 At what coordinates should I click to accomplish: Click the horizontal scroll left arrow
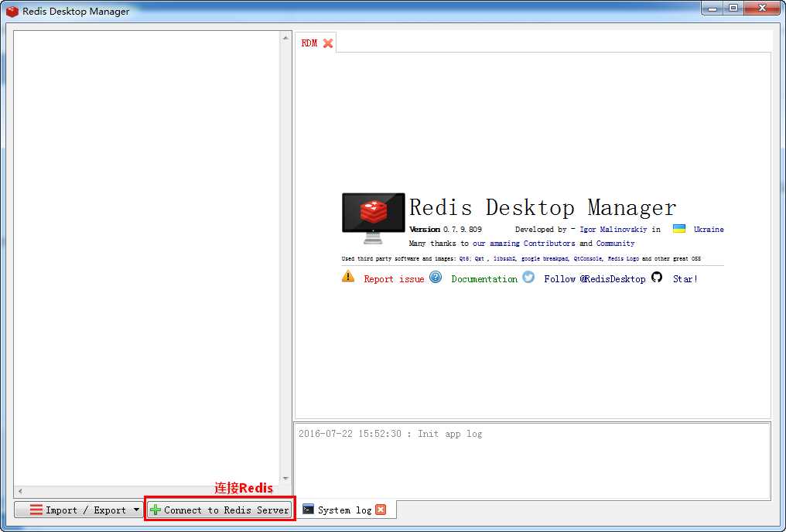(x=20, y=492)
